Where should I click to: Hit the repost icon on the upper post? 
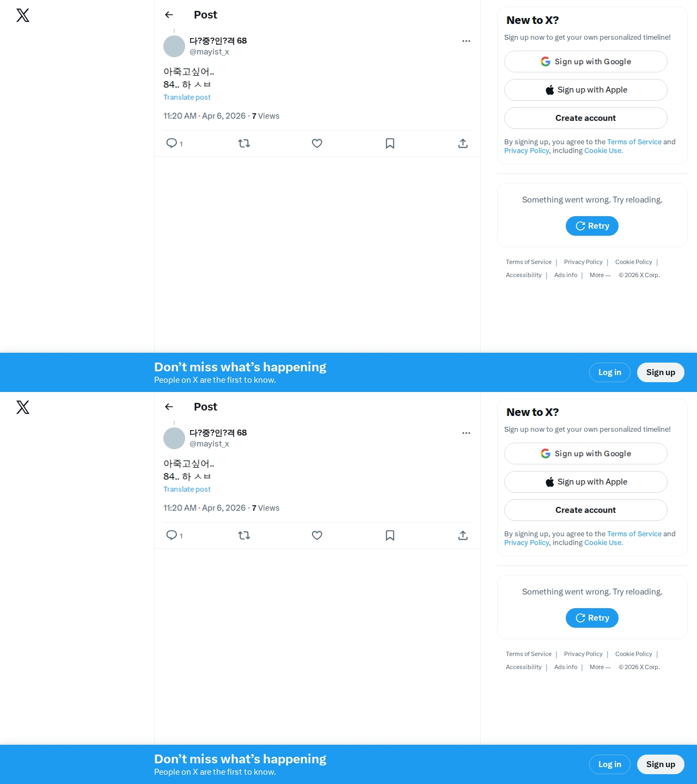(x=244, y=143)
